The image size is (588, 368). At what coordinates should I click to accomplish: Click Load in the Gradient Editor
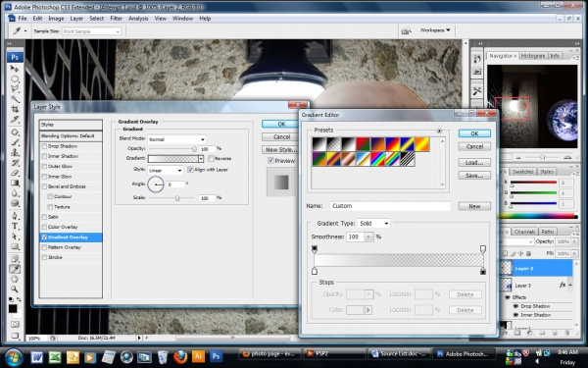coord(474,163)
